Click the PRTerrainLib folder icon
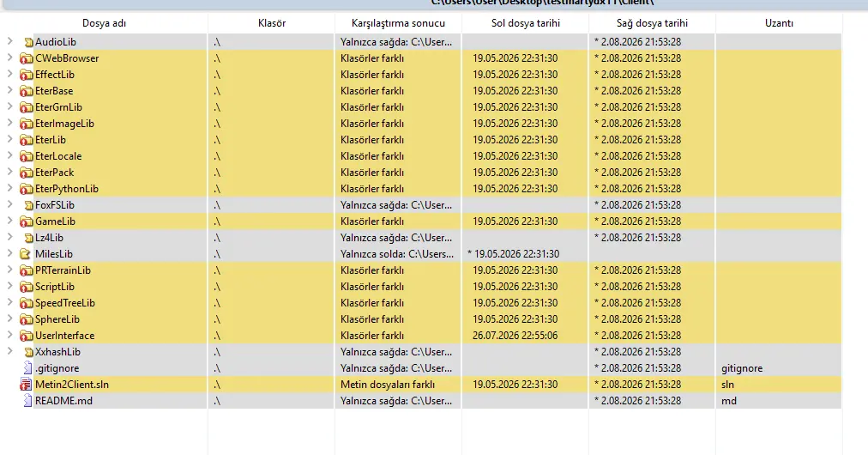The width and height of the screenshot is (868, 455). (x=26, y=271)
